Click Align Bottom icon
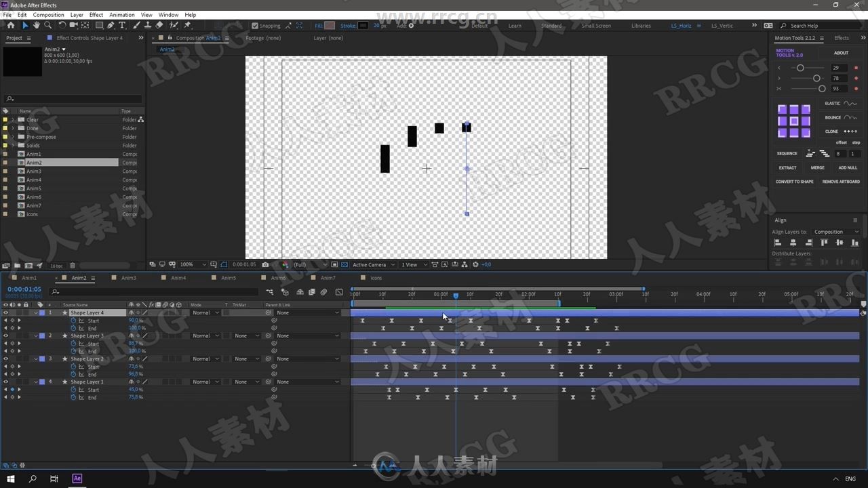868x488 pixels. pos(854,243)
